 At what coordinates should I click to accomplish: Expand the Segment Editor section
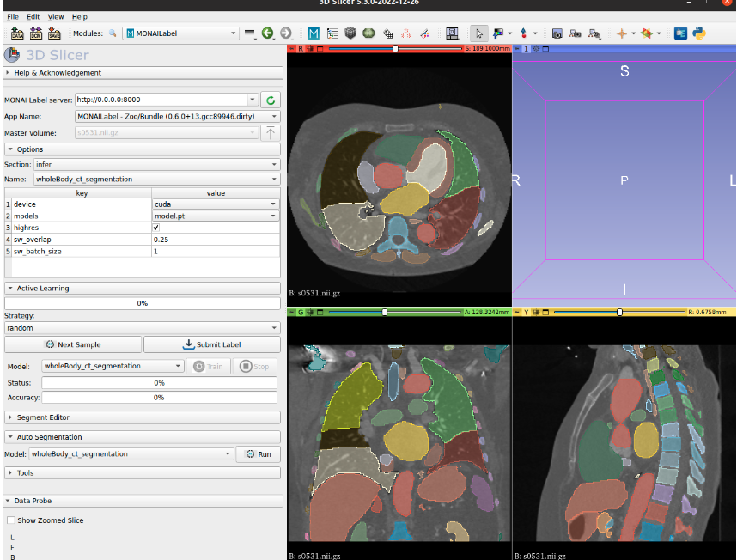pos(143,417)
